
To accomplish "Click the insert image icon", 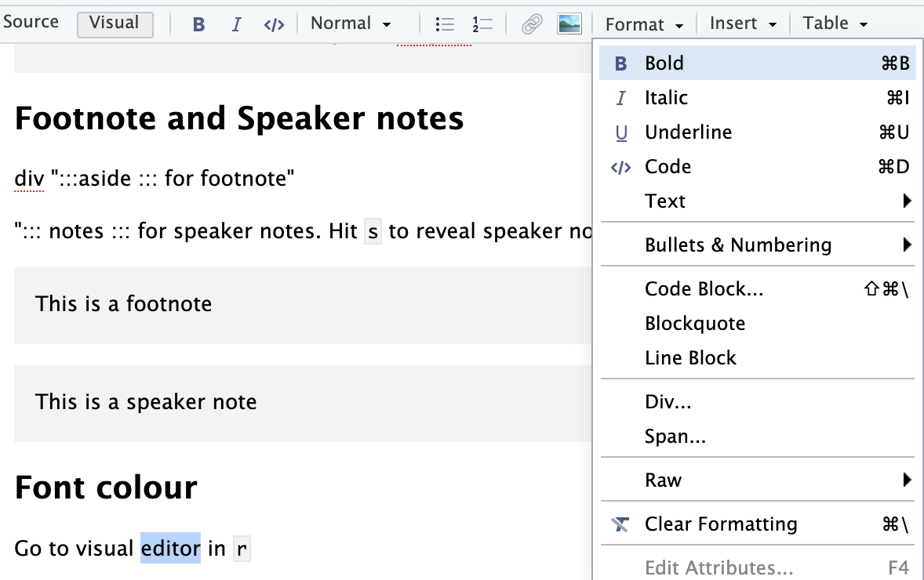I will point(569,24).
